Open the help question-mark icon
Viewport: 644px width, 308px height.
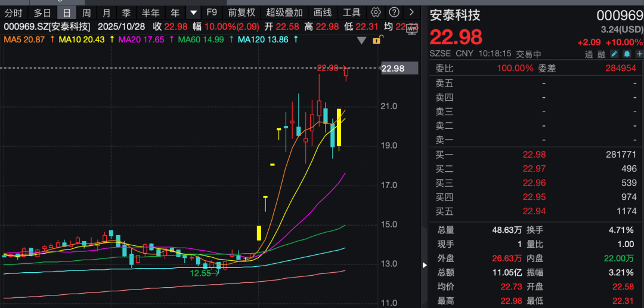tap(394, 13)
